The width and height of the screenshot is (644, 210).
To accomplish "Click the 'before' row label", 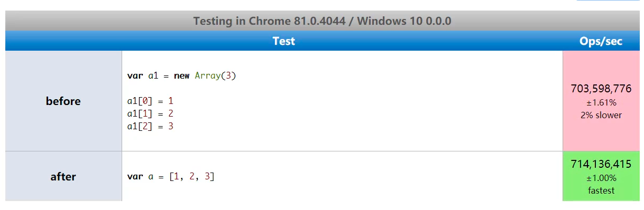I will point(63,101).
